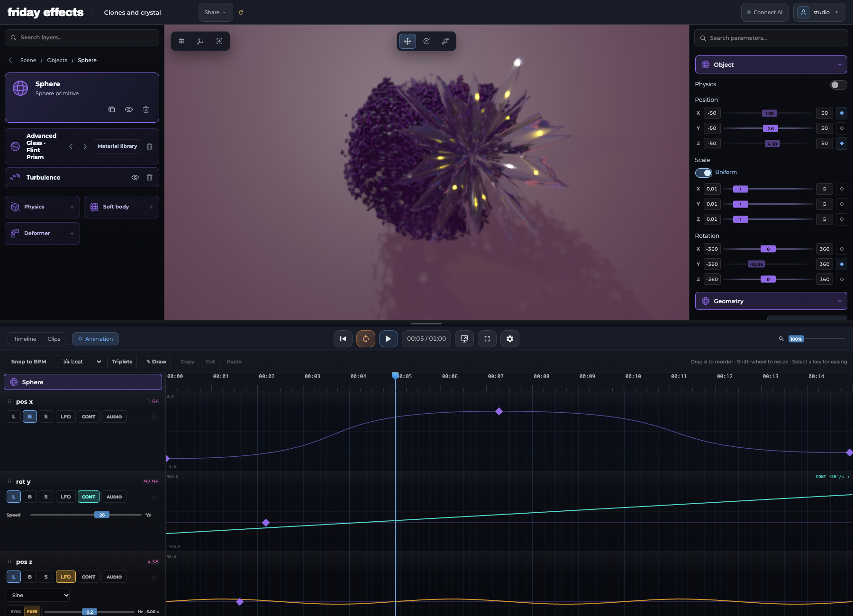Image resolution: width=853 pixels, height=616 pixels.
Task: Navigate back in the layer breadcrumb
Action: tap(10, 60)
